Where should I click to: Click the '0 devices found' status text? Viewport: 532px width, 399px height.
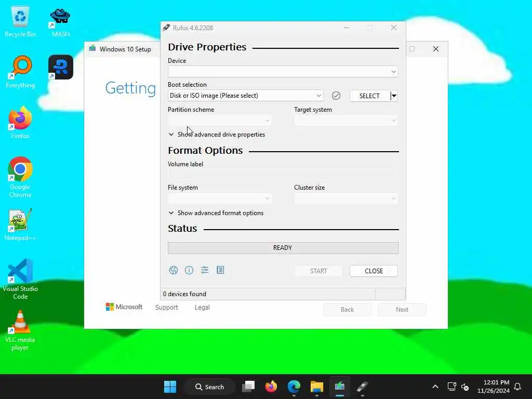pos(184,294)
